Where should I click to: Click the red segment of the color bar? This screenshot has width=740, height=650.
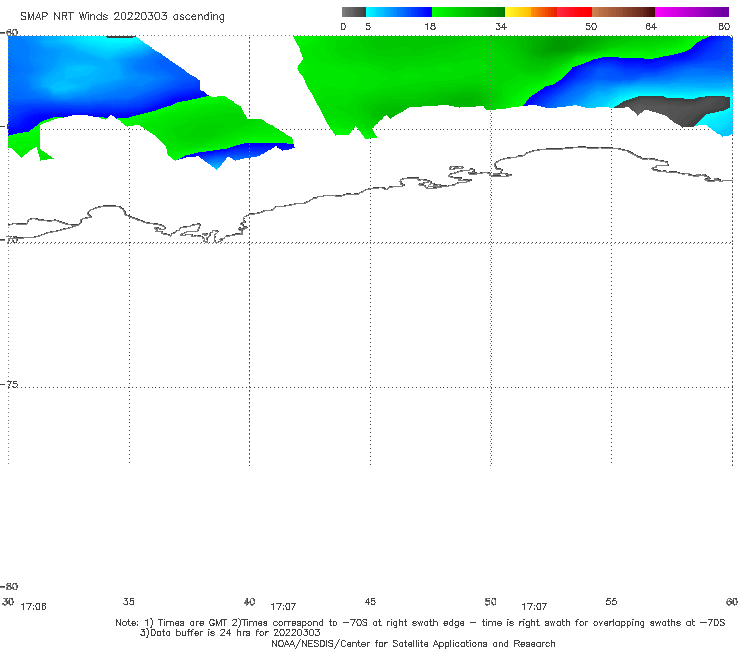click(x=574, y=12)
